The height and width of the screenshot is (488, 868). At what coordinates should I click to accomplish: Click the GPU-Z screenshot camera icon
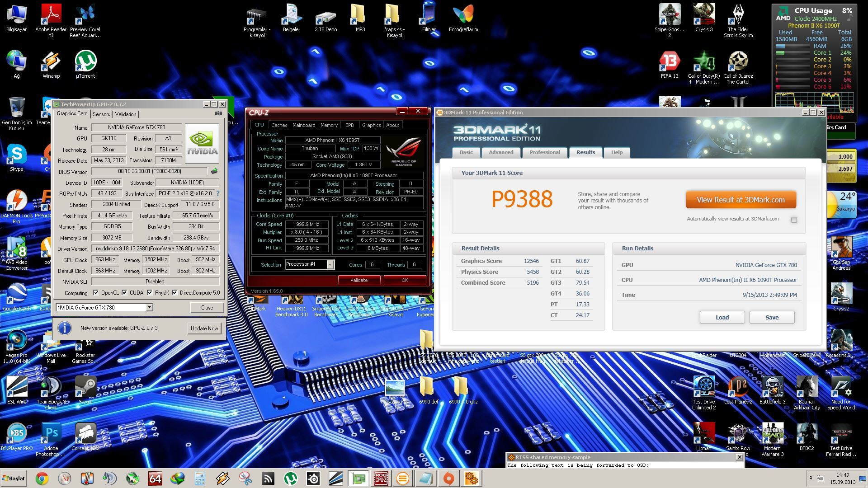[218, 113]
